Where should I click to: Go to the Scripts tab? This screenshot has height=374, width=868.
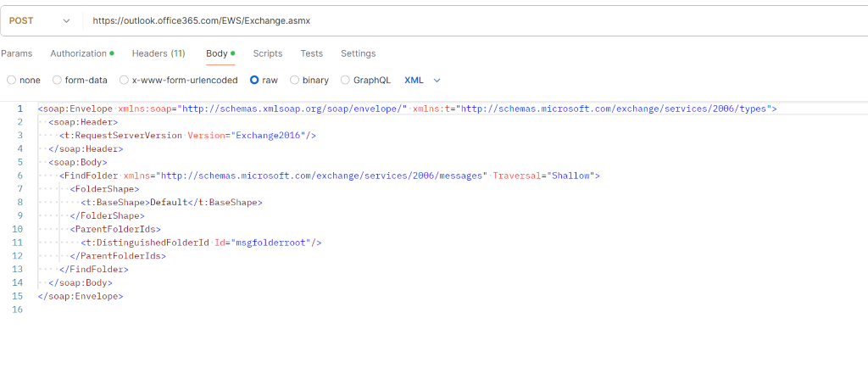pyautogui.click(x=268, y=53)
